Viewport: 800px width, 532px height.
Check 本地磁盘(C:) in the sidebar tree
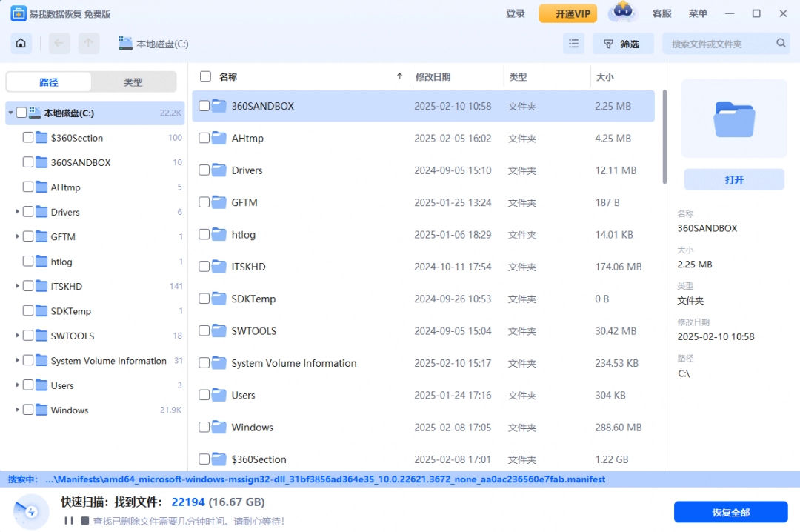(x=21, y=112)
